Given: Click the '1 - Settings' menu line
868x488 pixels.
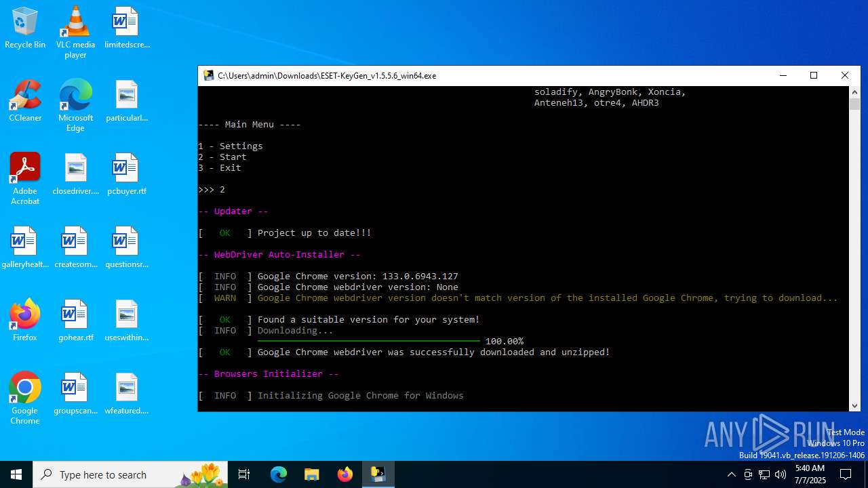Looking at the screenshot, I should (x=231, y=146).
